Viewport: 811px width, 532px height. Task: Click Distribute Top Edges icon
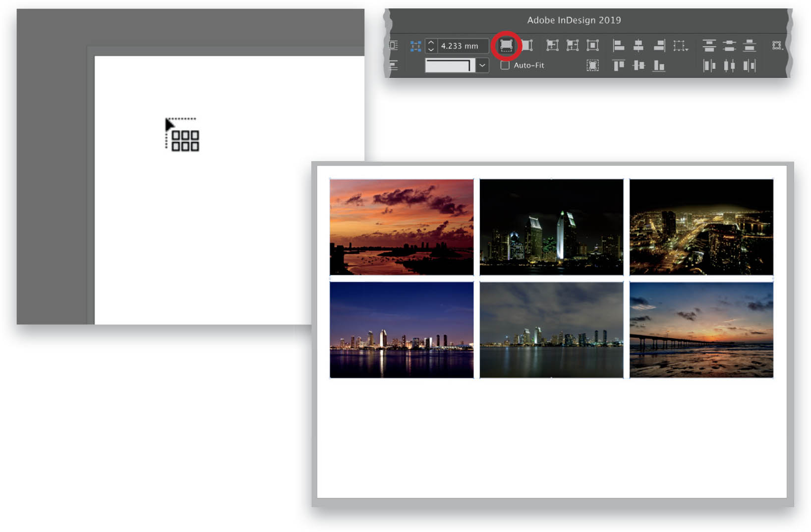[x=709, y=46]
